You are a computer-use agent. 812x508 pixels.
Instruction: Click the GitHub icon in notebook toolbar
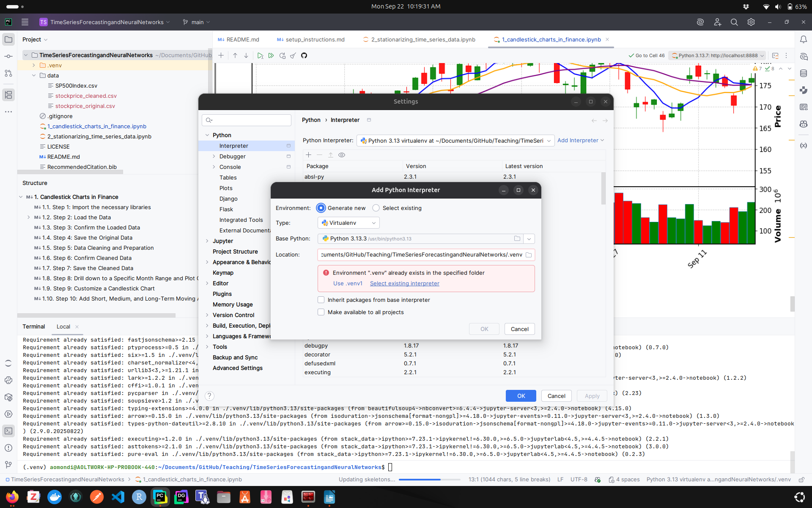click(x=304, y=55)
